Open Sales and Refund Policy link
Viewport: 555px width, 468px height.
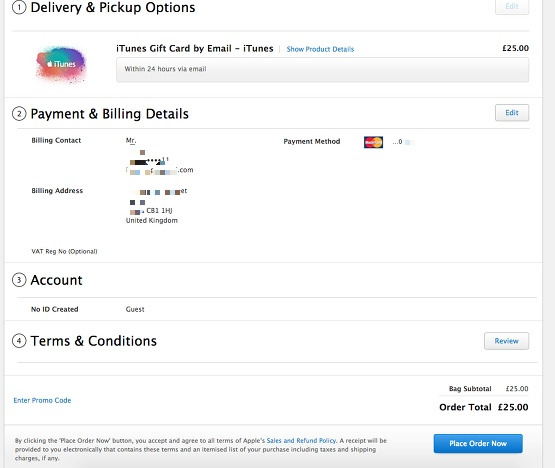[301, 441]
